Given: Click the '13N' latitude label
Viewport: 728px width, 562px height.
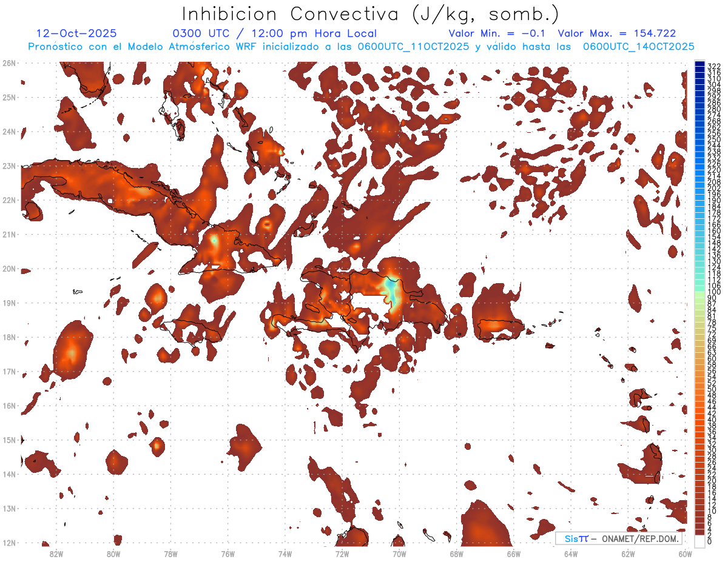Looking at the screenshot, I should point(9,509).
